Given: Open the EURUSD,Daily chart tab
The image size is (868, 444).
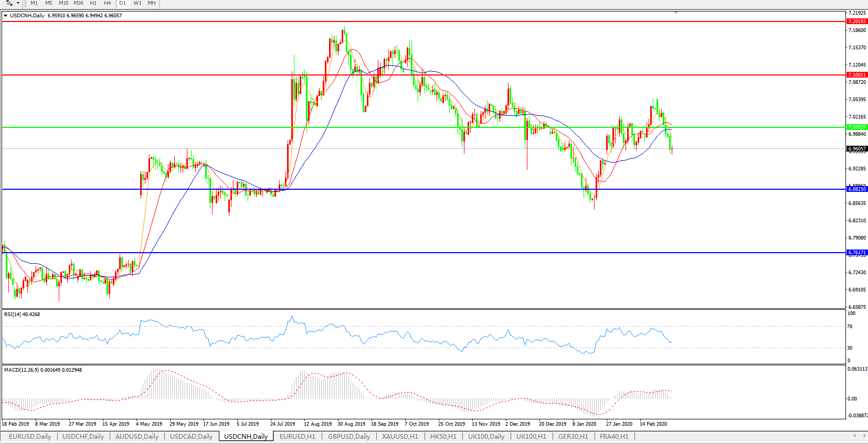Looking at the screenshot, I should 30,436.
